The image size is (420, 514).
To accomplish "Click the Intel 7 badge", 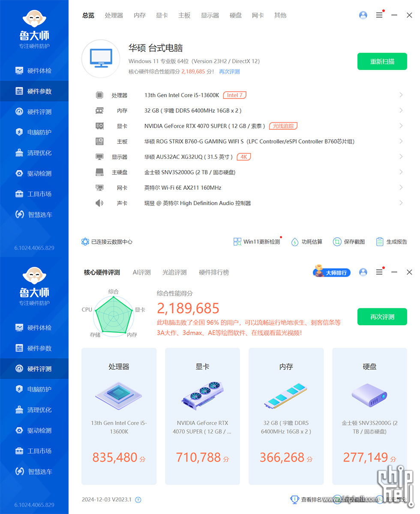I will point(235,95).
